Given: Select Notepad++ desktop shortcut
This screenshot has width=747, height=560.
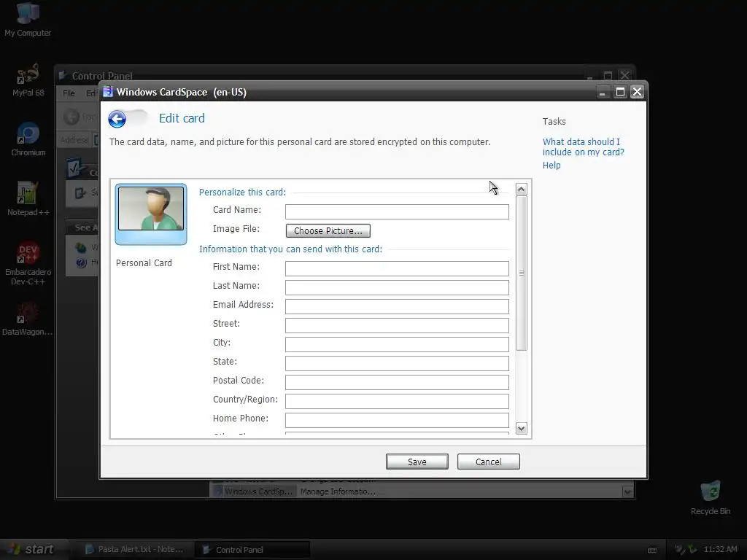Looking at the screenshot, I should click(28, 200).
